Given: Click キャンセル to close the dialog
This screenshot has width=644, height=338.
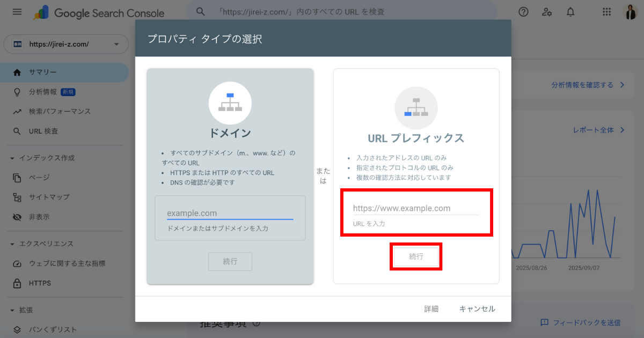Looking at the screenshot, I should click(477, 309).
